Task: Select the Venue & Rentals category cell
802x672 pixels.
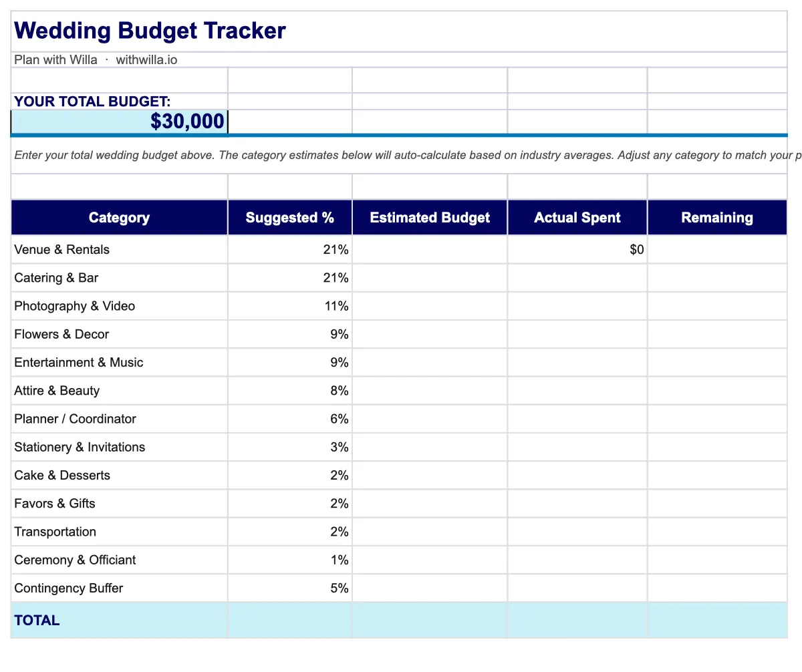Action: pyautogui.click(x=119, y=250)
